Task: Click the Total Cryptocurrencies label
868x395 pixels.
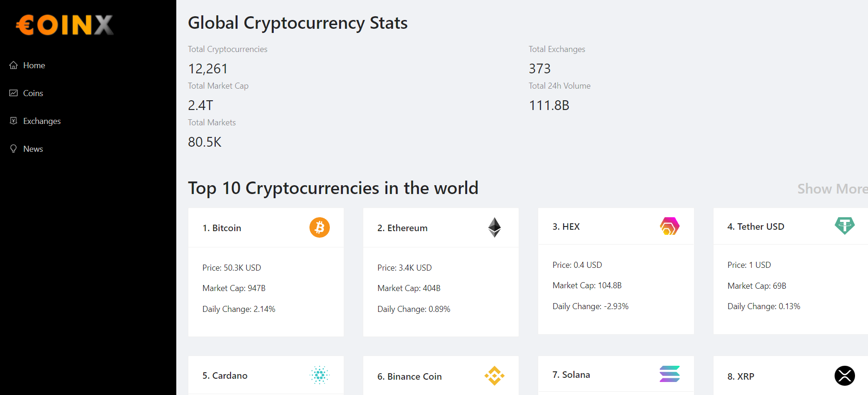Action: 227,49
